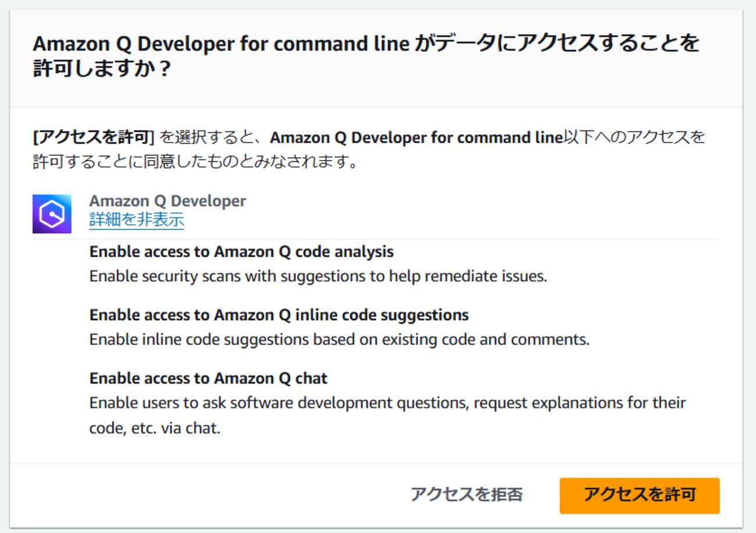Collapse details via 詳細を非表示 link
The image size is (756, 533).
(137, 220)
